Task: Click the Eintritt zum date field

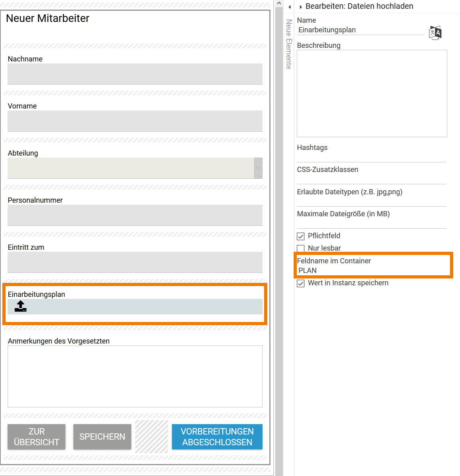Action: [x=135, y=262]
